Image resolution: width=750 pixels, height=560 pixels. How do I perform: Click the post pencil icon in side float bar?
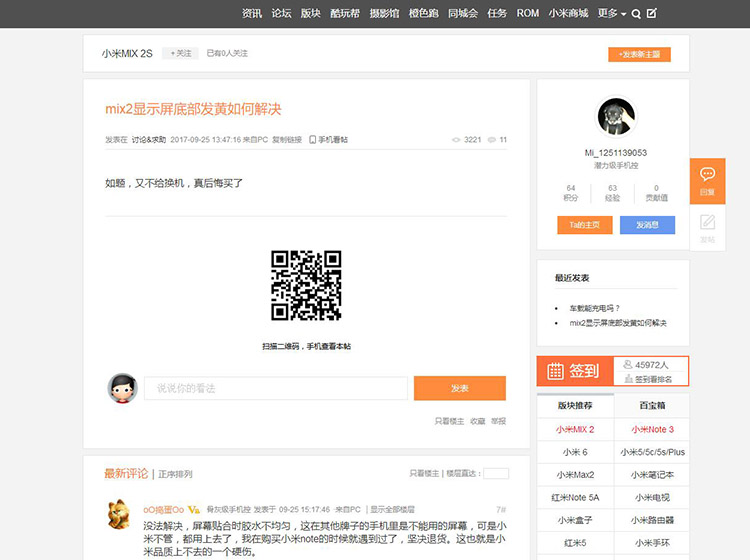point(707,222)
